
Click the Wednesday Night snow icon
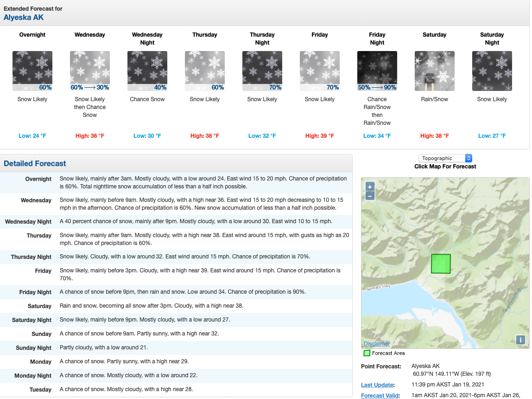[147, 71]
